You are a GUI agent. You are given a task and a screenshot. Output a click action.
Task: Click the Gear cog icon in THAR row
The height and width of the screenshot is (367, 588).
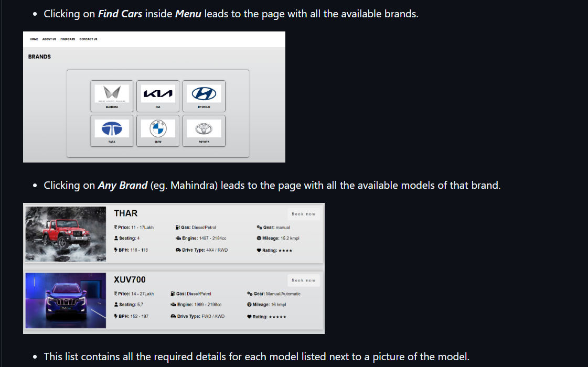pos(259,228)
